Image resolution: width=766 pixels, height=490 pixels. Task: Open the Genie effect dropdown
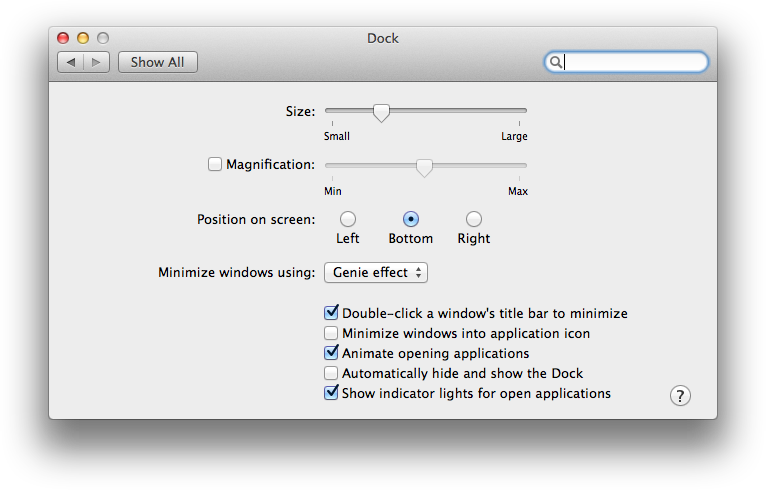[376, 272]
